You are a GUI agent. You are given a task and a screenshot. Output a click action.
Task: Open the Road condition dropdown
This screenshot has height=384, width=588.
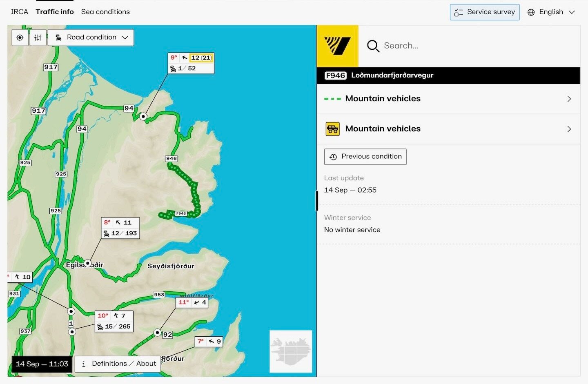(x=91, y=38)
